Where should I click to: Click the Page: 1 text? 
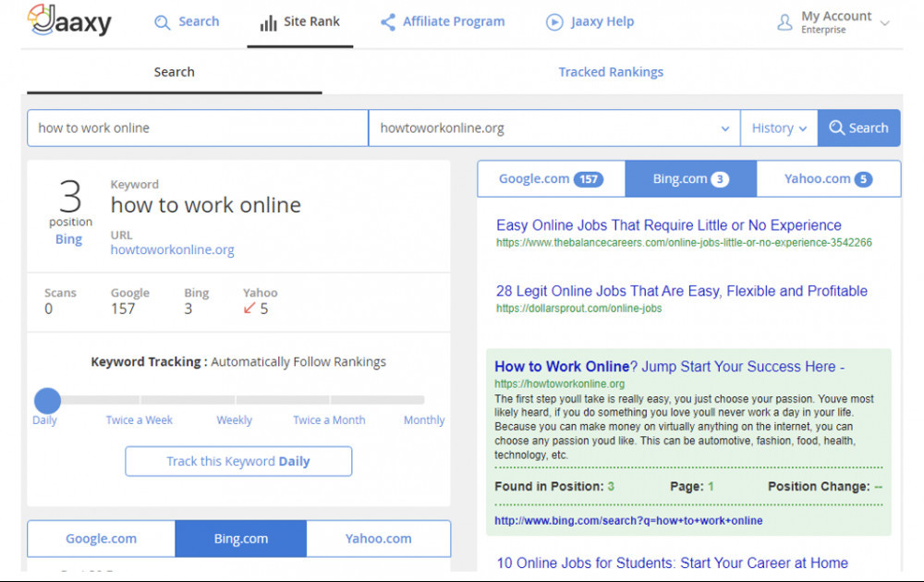click(692, 487)
